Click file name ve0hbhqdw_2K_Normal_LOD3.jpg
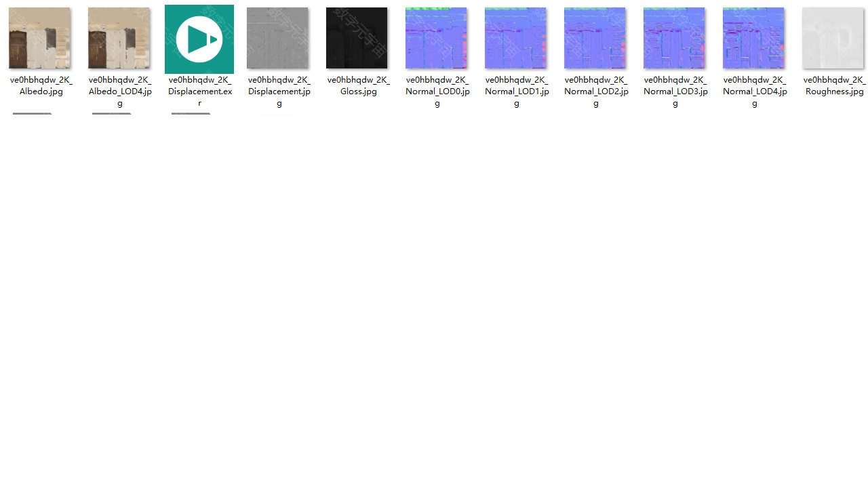The height and width of the screenshot is (488, 868). pos(675,91)
